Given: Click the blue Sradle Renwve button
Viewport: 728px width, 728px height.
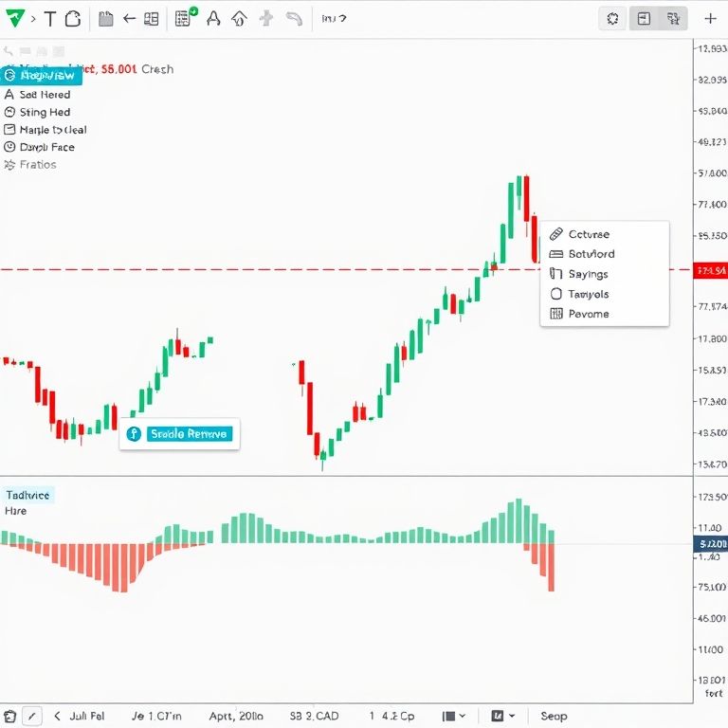Looking at the screenshot, I should pos(180,434).
